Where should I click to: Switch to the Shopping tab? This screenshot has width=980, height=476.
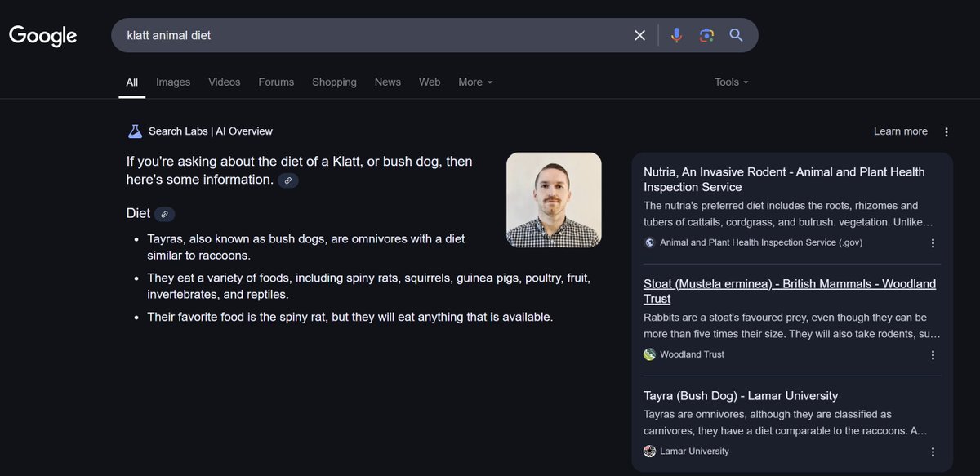coord(334,82)
